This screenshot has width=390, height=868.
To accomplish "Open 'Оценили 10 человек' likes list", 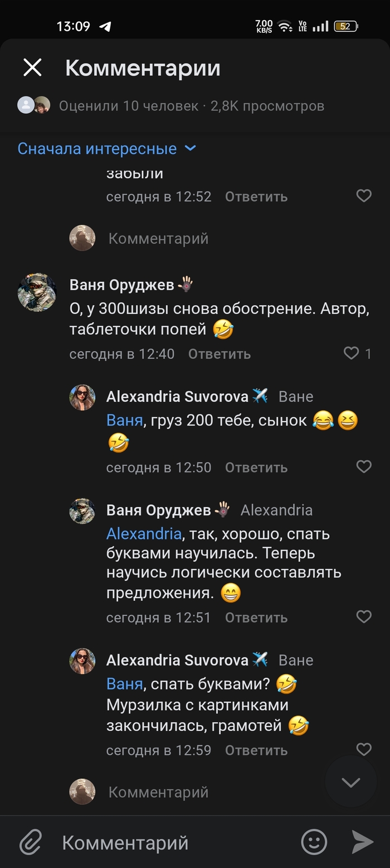I will tap(129, 106).
